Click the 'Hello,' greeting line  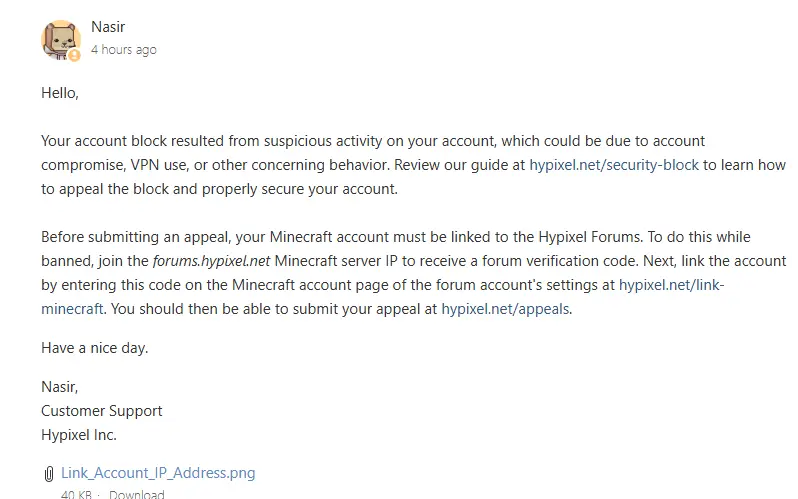click(60, 93)
